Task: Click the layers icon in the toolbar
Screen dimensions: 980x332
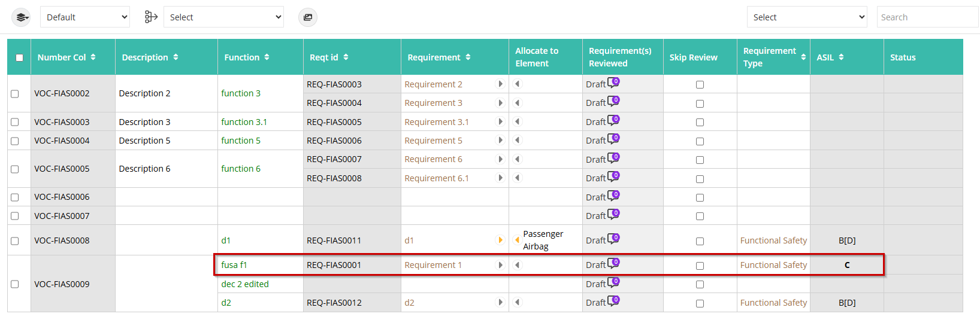Action: pyautogui.click(x=21, y=17)
